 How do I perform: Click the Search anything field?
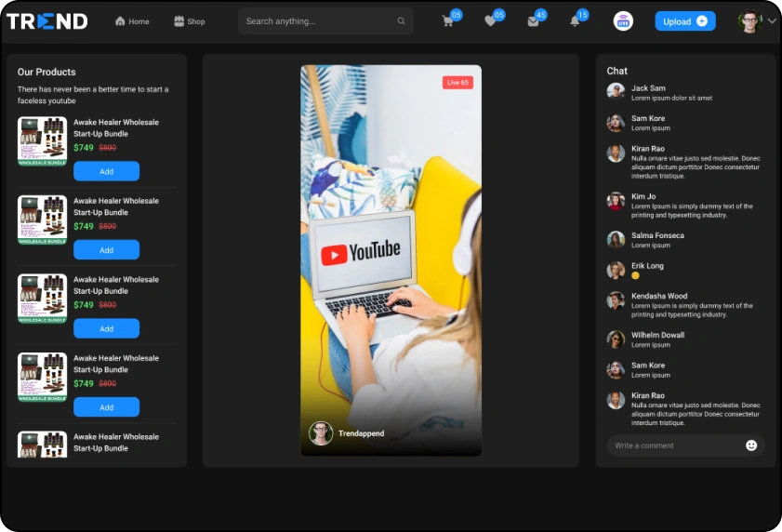325,21
